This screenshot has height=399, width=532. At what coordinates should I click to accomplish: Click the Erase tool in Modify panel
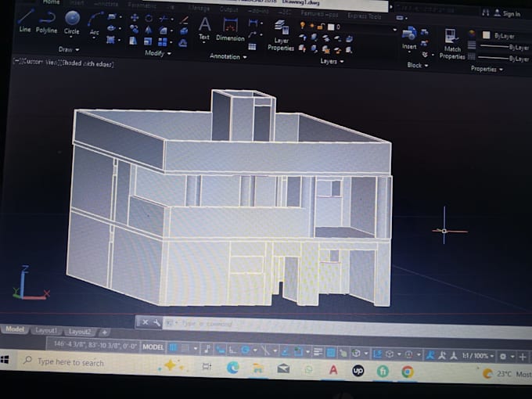(x=184, y=20)
